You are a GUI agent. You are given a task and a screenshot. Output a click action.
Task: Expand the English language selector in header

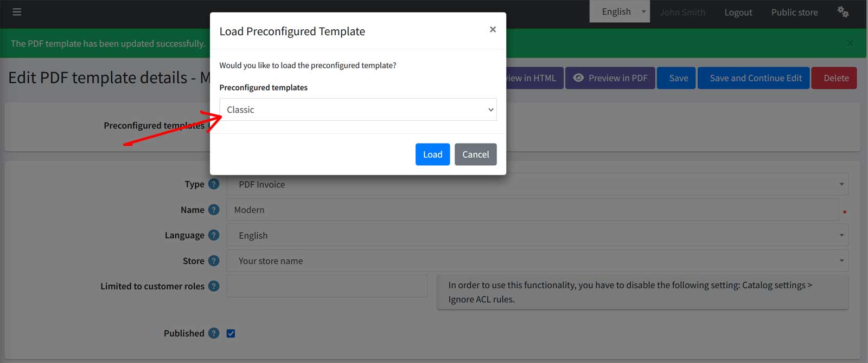tap(619, 12)
